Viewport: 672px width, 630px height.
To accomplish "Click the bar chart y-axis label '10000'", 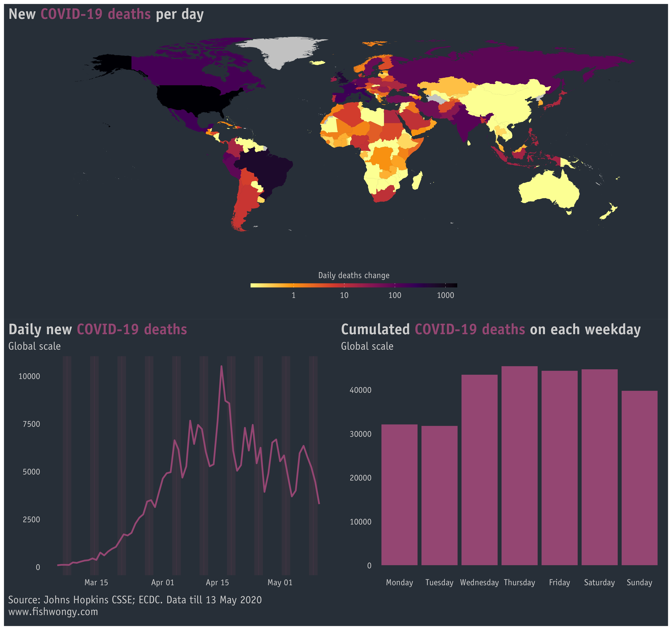I will click(360, 522).
